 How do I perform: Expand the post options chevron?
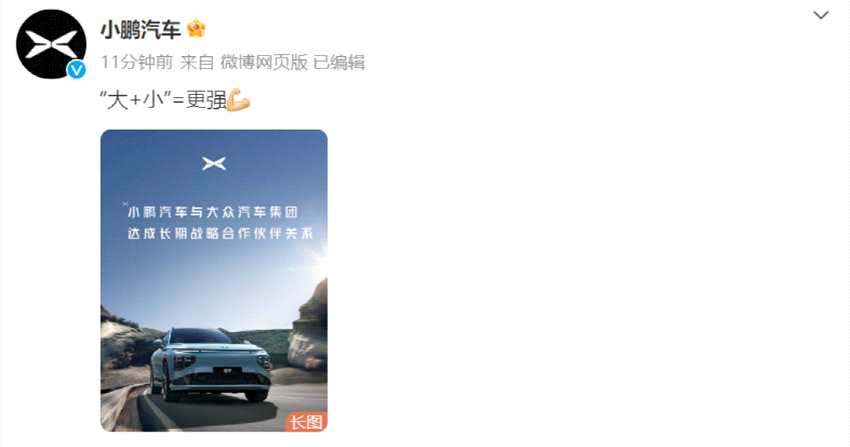[821, 15]
